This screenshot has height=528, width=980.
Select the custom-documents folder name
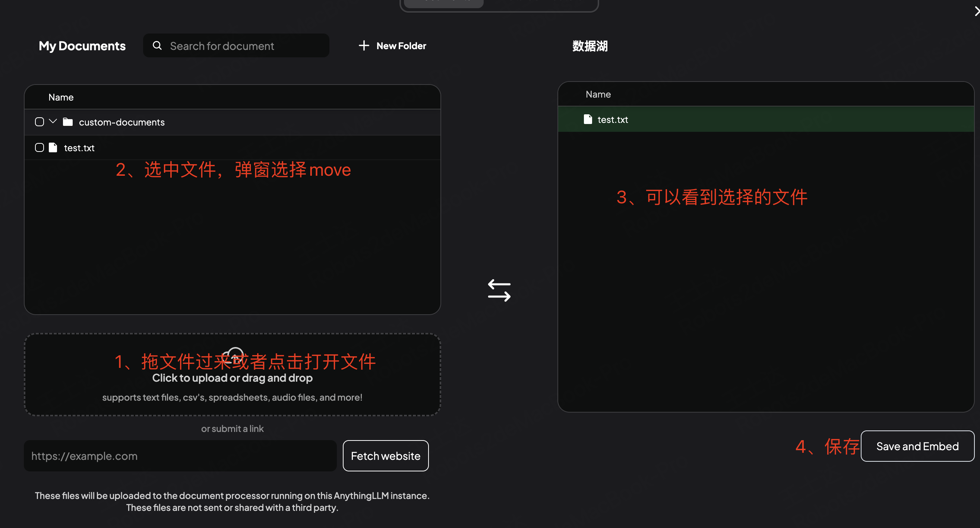(122, 122)
